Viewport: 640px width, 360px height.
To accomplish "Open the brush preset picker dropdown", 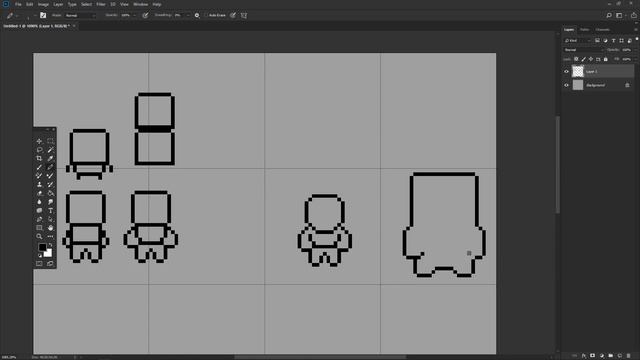I will pyautogui.click(x=35, y=15).
